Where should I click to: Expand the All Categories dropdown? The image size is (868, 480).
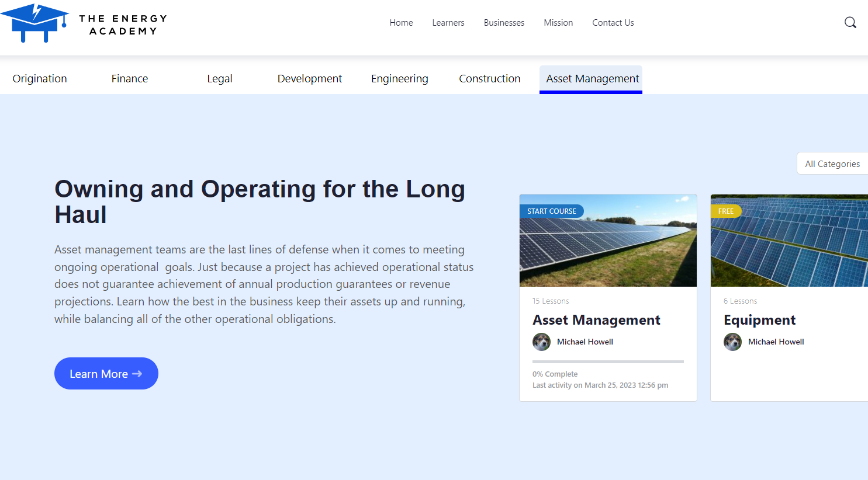(x=832, y=164)
